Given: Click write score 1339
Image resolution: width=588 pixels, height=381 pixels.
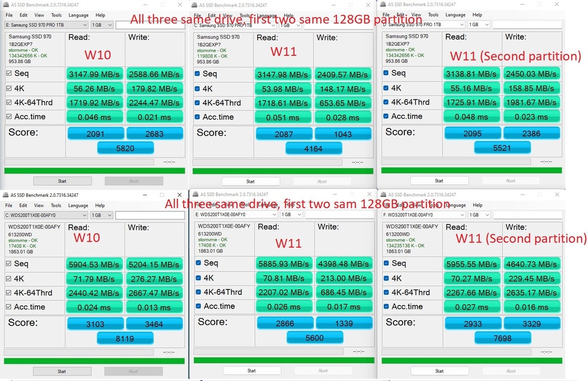Looking at the screenshot, I should pyautogui.click(x=344, y=323).
